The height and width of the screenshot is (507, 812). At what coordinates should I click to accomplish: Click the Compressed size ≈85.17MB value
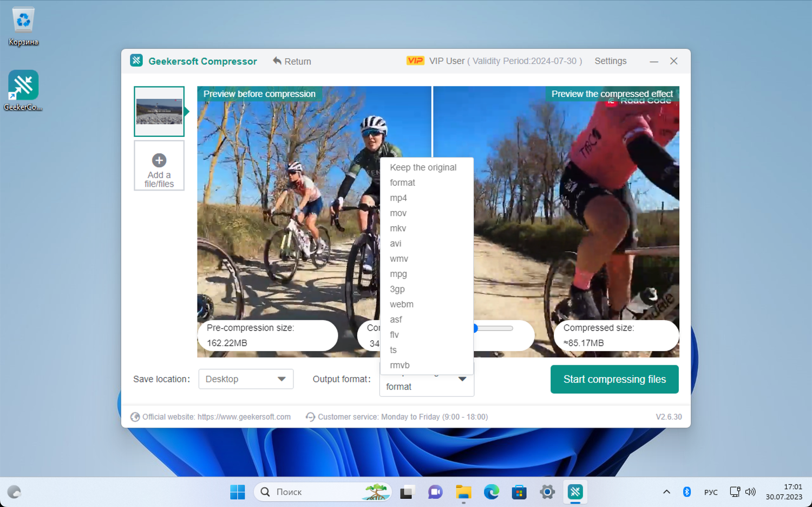click(584, 343)
